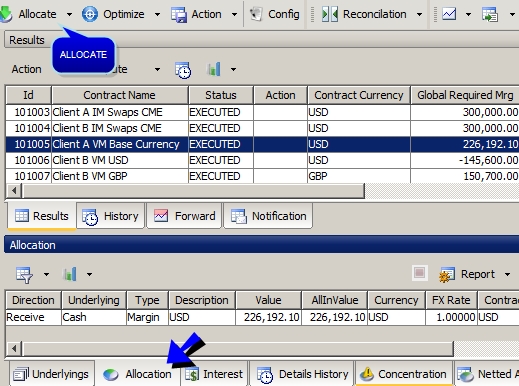Sort by the Id column header

pyautogui.click(x=28, y=95)
